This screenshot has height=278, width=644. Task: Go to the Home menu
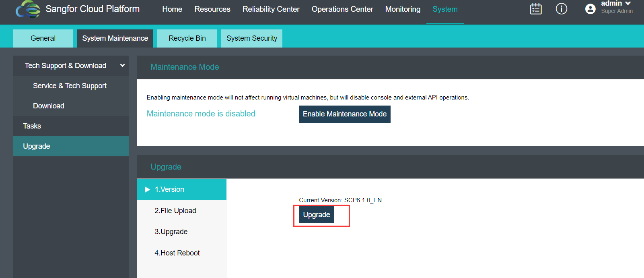tap(172, 9)
